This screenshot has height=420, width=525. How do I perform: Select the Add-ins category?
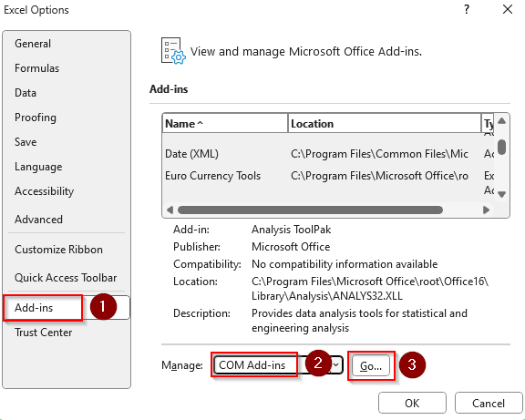[x=67, y=308]
